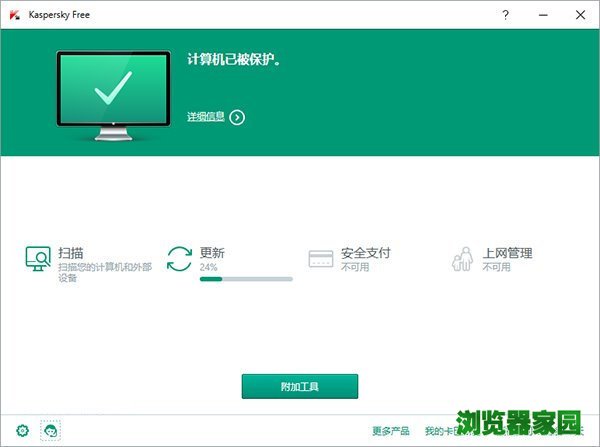Click the arrow circle next to 详细信息
This screenshot has width=600, height=447.
click(x=237, y=117)
